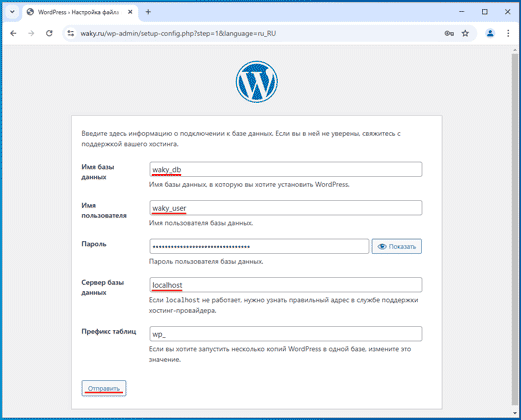Image resolution: width=521 pixels, height=420 pixels.
Task: Click the Имя базы данных input field
Action: click(x=286, y=169)
